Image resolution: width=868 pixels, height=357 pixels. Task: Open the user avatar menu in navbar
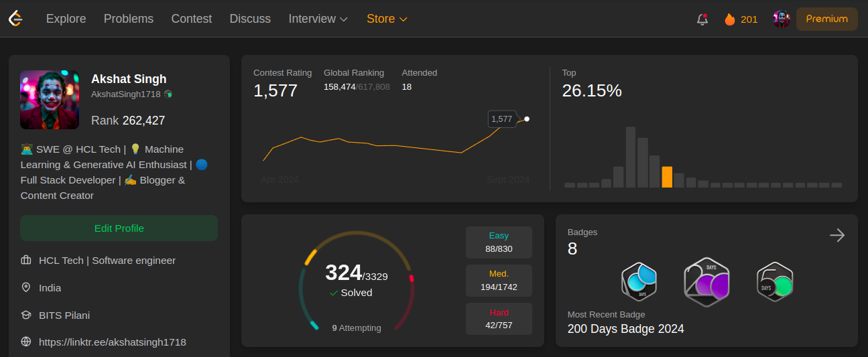[782, 19]
